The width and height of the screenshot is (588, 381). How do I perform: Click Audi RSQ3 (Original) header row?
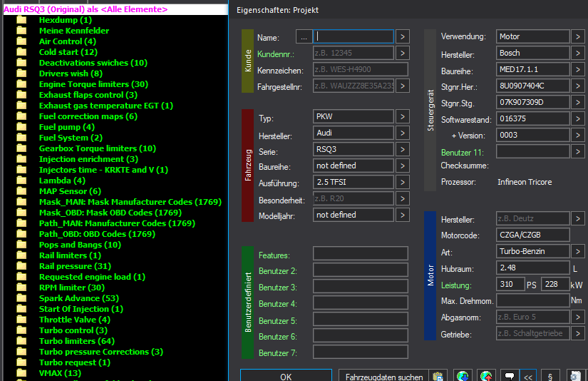tap(115, 9)
